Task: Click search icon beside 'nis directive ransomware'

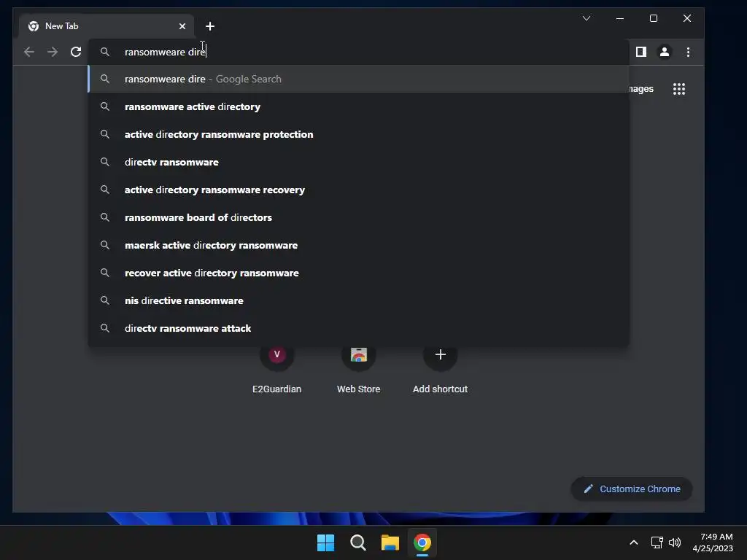Action: point(105,300)
